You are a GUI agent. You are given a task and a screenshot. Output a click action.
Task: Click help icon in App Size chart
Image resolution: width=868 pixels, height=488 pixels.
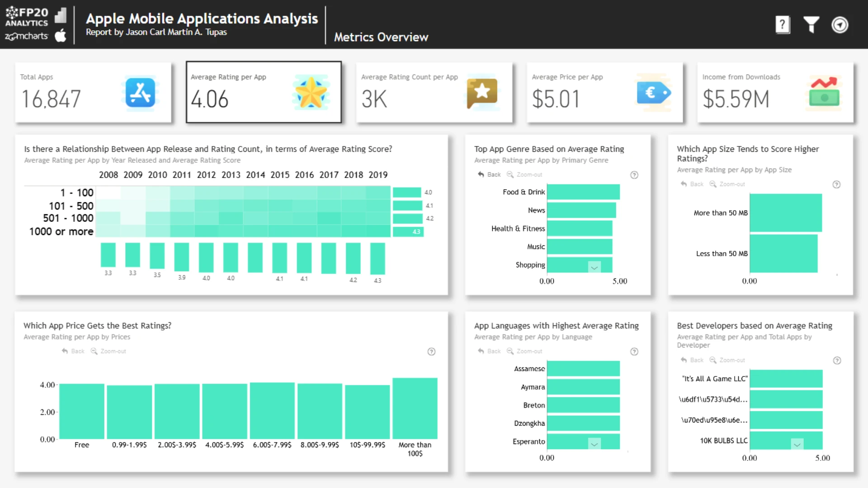pos(837,184)
